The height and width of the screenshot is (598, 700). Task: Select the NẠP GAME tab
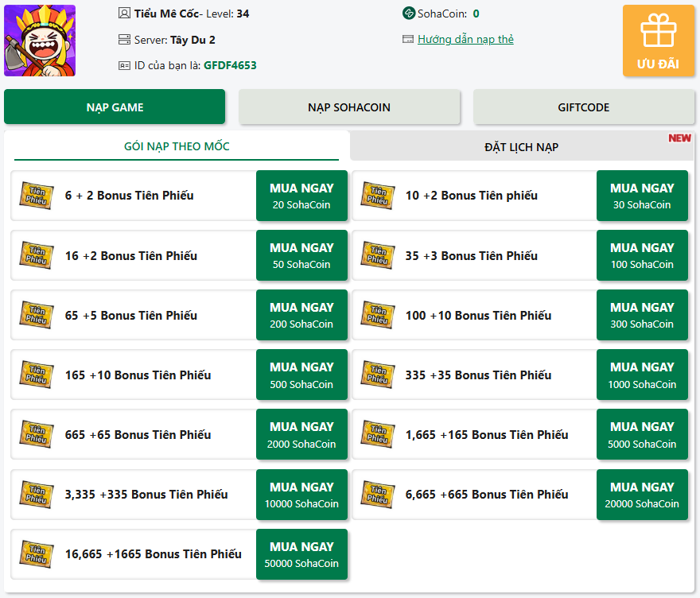[x=115, y=107]
